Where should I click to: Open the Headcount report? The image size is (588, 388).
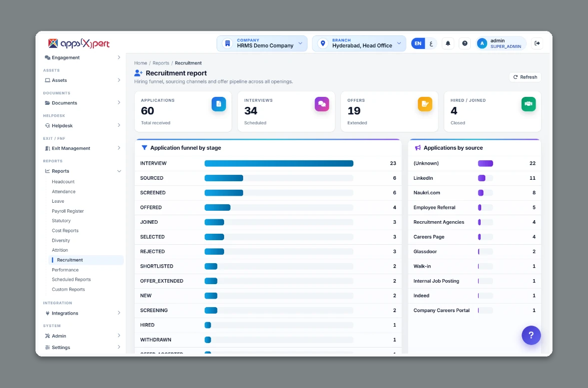[x=63, y=182]
